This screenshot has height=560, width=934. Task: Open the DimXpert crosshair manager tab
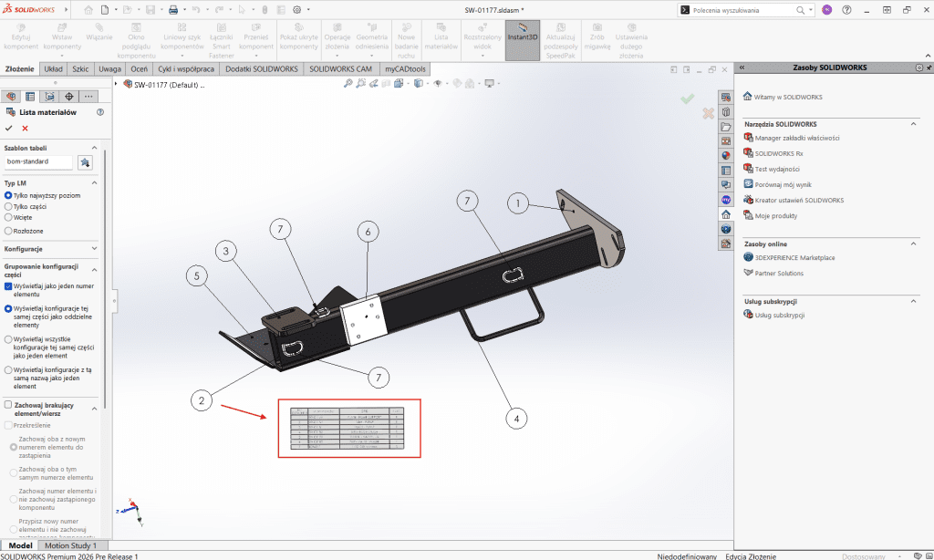coord(69,96)
